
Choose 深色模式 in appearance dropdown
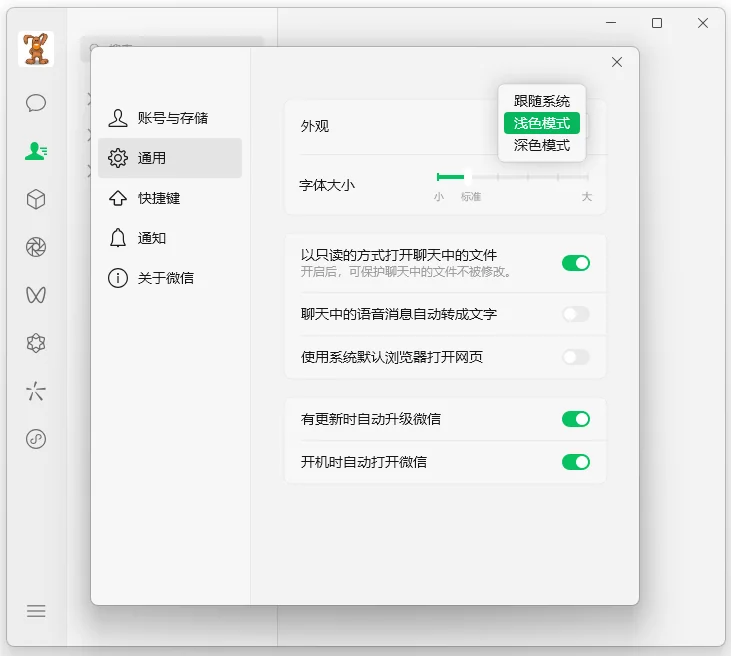[542, 145]
